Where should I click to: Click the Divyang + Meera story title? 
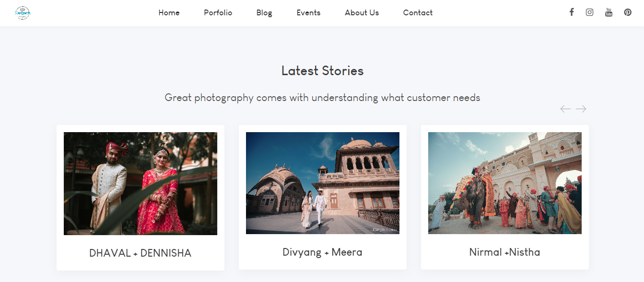point(323,252)
